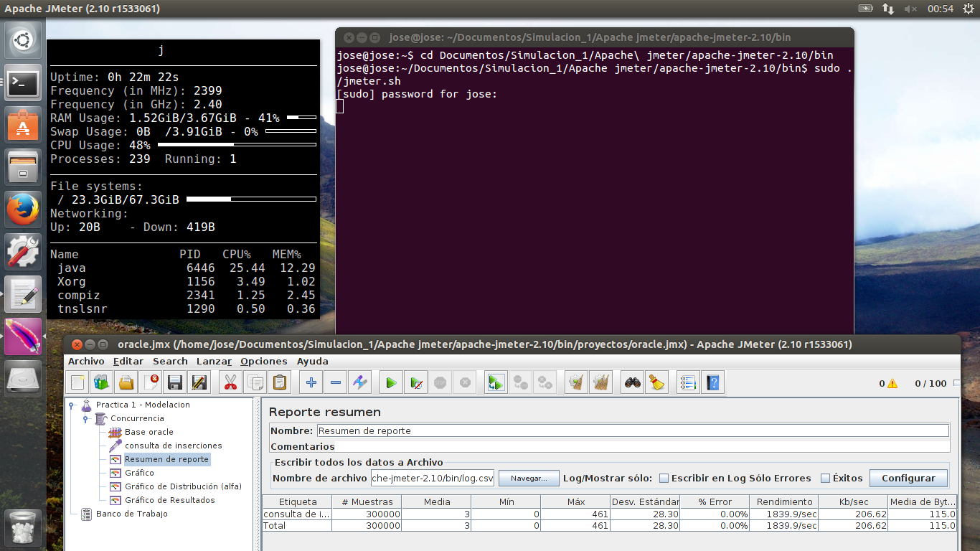Viewport: 980px width, 551px height.
Task: Click the Navegar... button
Action: click(x=529, y=478)
